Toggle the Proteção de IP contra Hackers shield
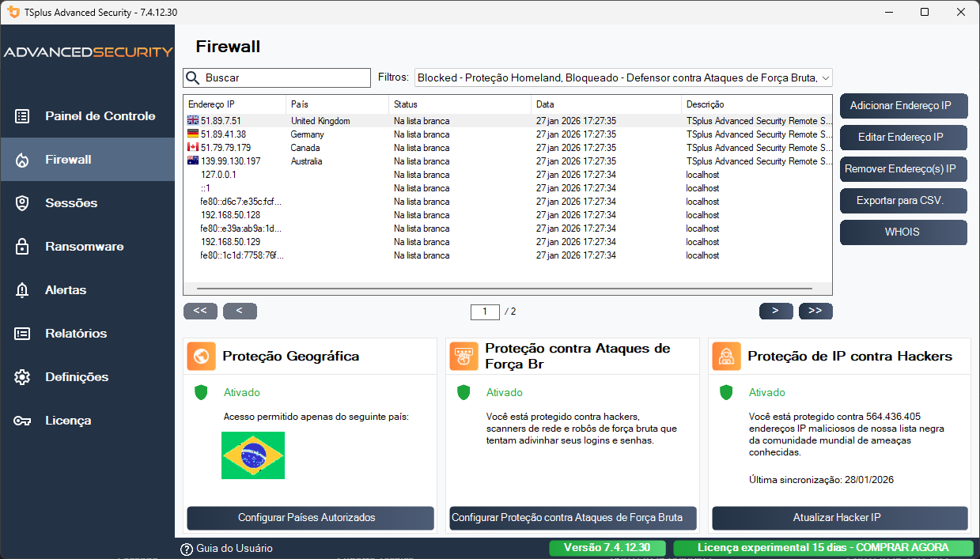Screen dimensions: 980x559 point(726,392)
